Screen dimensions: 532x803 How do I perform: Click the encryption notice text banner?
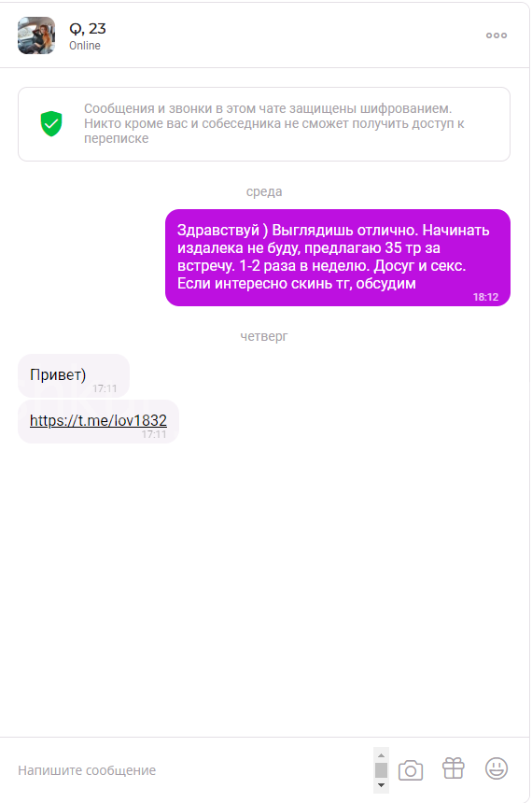(x=264, y=124)
